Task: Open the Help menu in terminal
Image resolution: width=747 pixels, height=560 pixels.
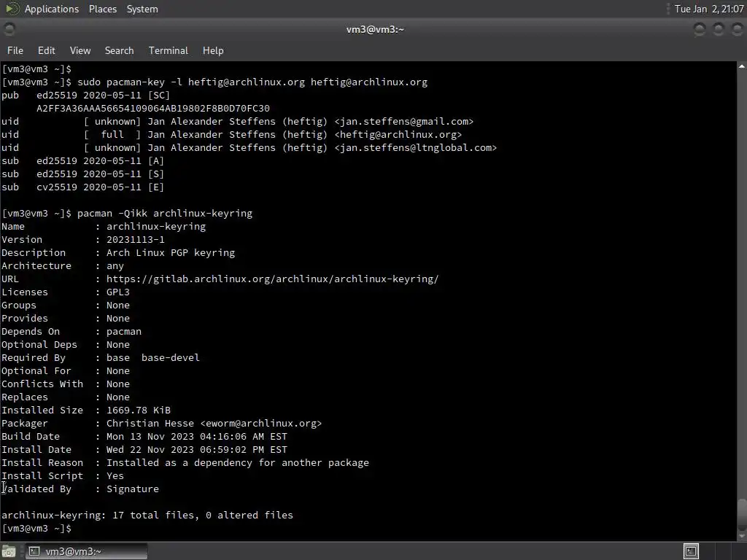Action: (x=213, y=50)
